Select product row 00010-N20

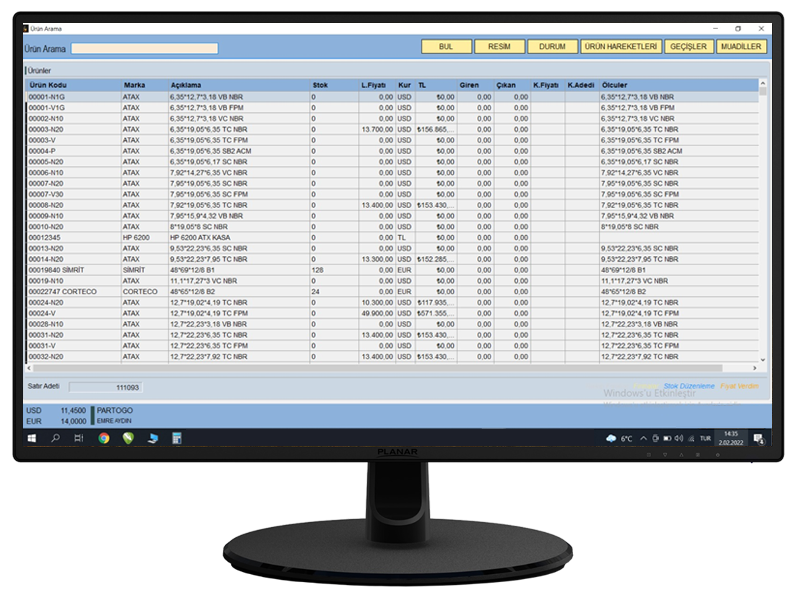point(392,227)
